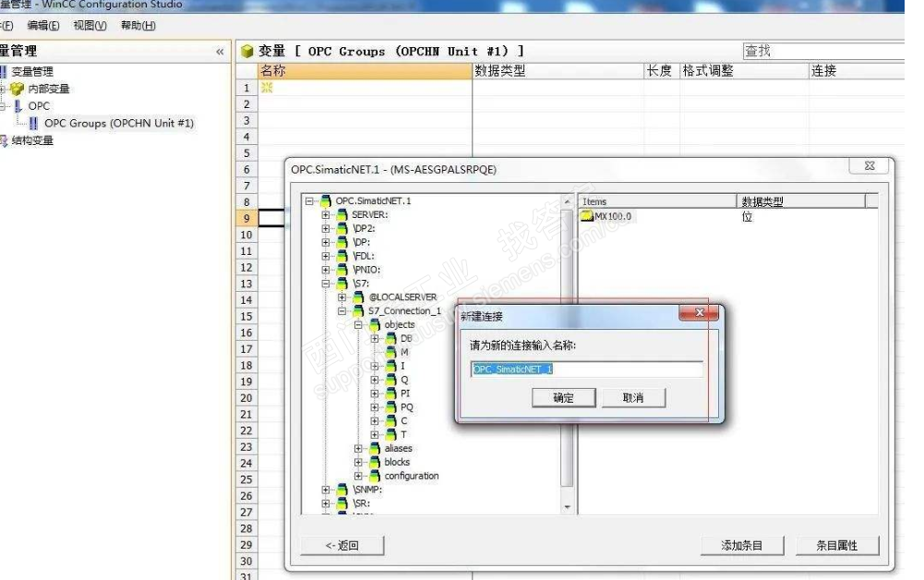
Task: Click the 查找 search box
Action: pos(823,52)
